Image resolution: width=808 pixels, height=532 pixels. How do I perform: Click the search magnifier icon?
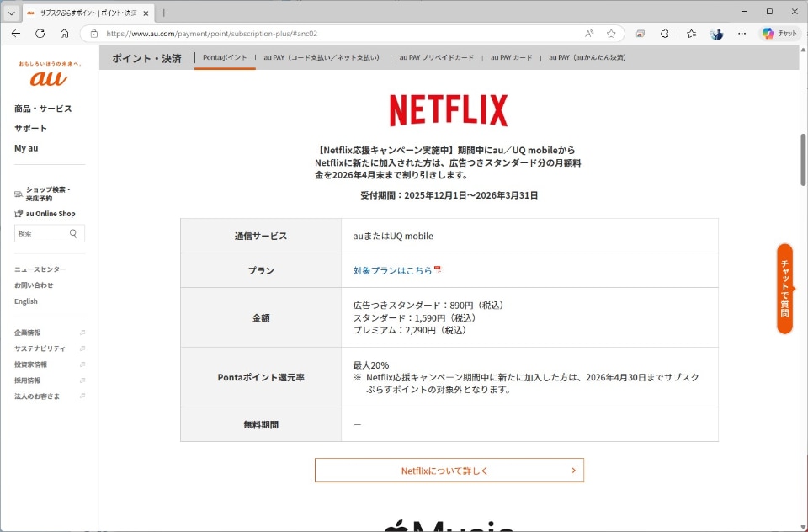click(x=73, y=233)
